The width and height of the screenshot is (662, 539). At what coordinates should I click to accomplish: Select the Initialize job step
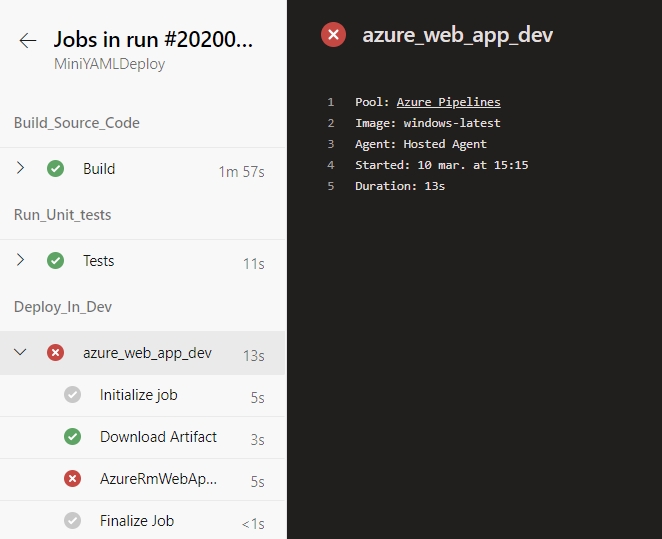coord(143,395)
